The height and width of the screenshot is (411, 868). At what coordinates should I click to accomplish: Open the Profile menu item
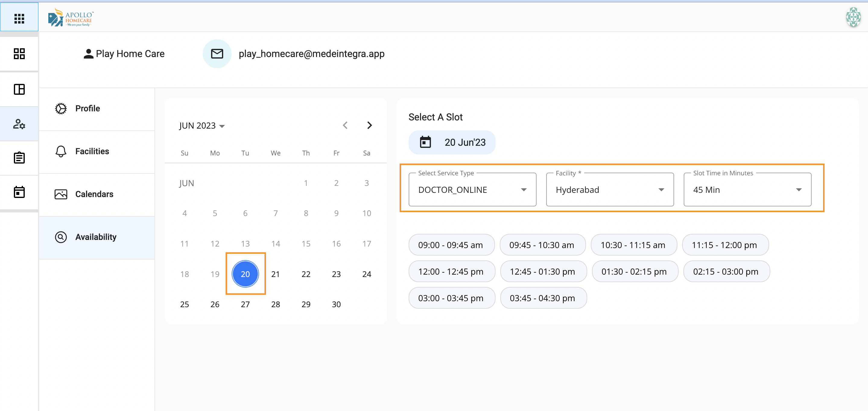pos(87,109)
